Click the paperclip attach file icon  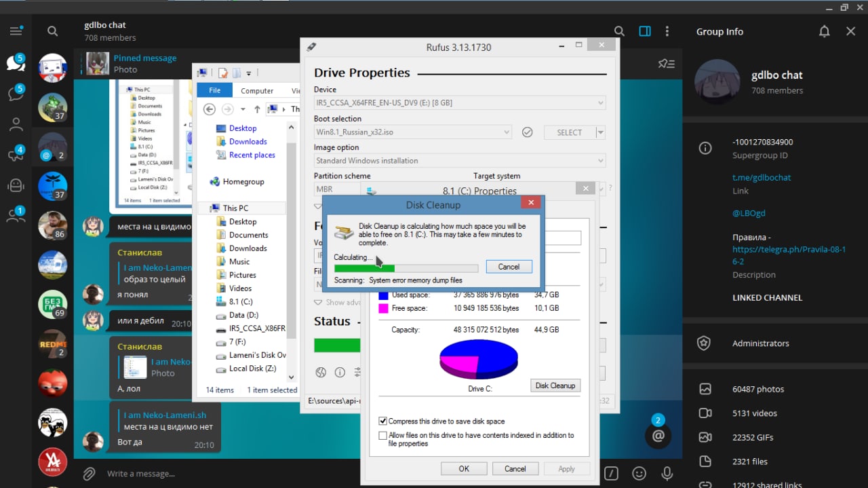coord(88,473)
